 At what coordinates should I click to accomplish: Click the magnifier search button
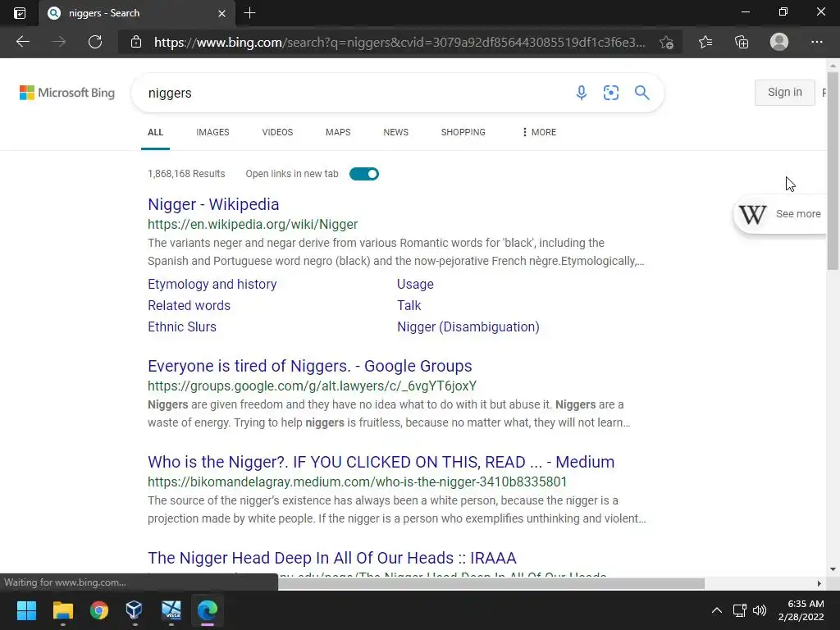(x=641, y=93)
